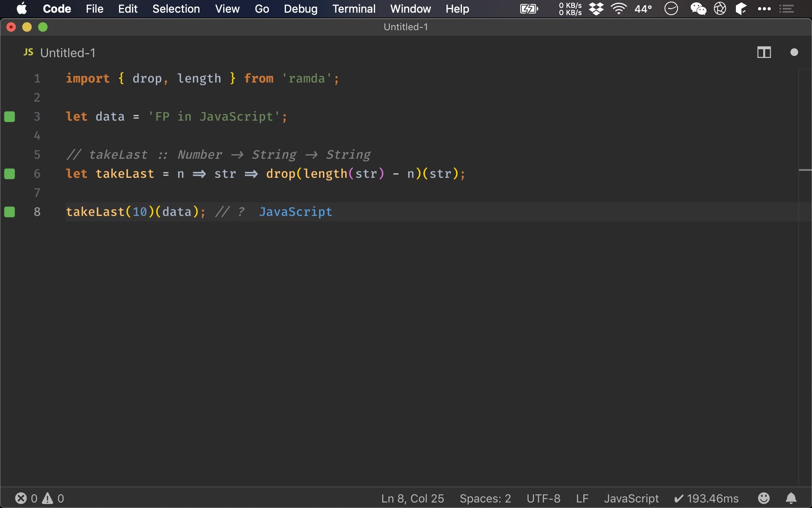812x508 pixels.
Task: Click the round clock-style menu bar icon
Action: pos(671,8)
